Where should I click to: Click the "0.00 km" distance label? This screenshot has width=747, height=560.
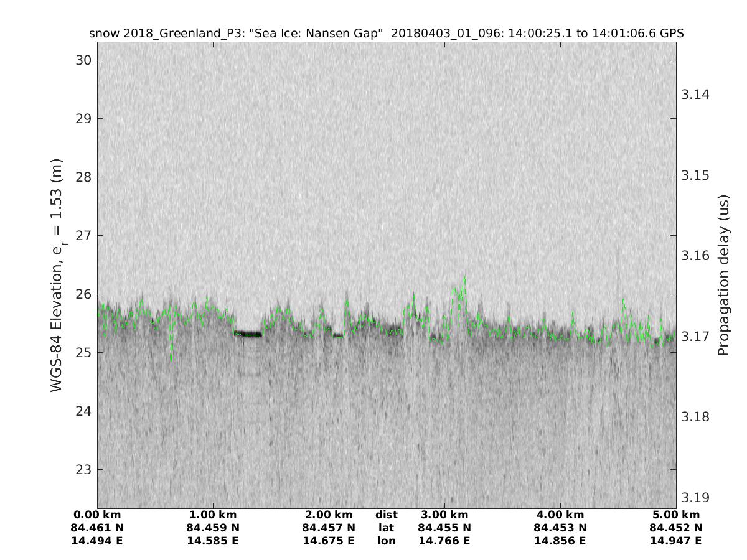[97, 515]
